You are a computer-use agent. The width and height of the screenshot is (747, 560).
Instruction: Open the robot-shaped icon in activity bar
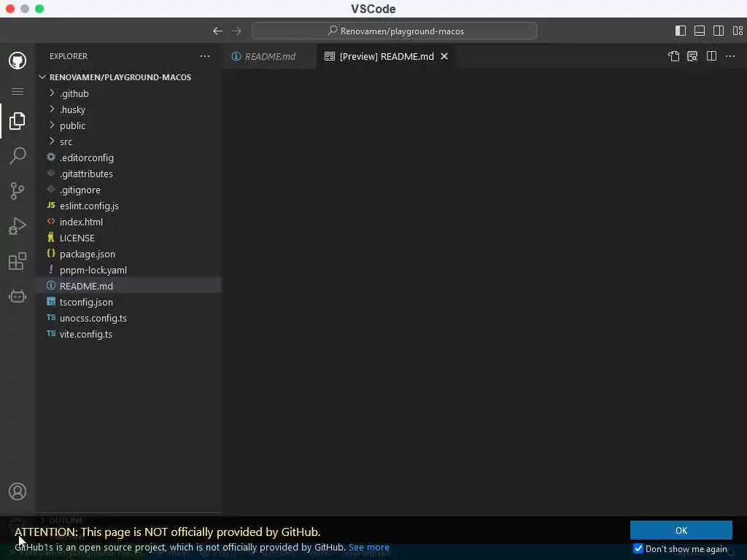(x=18, y=296)
